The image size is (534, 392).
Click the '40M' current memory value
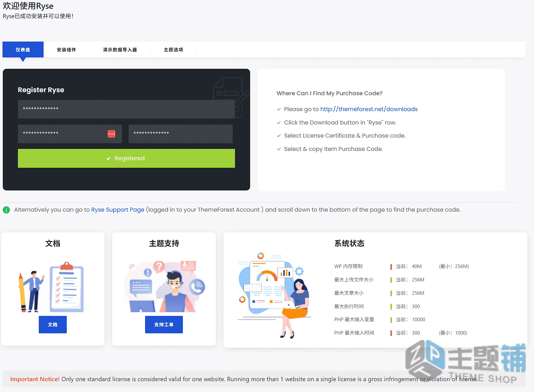click(417, 266)
